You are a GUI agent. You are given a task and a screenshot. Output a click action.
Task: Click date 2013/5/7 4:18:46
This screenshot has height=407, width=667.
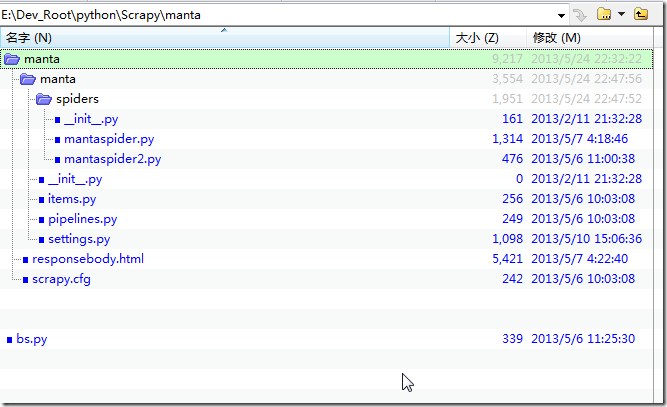580,139
